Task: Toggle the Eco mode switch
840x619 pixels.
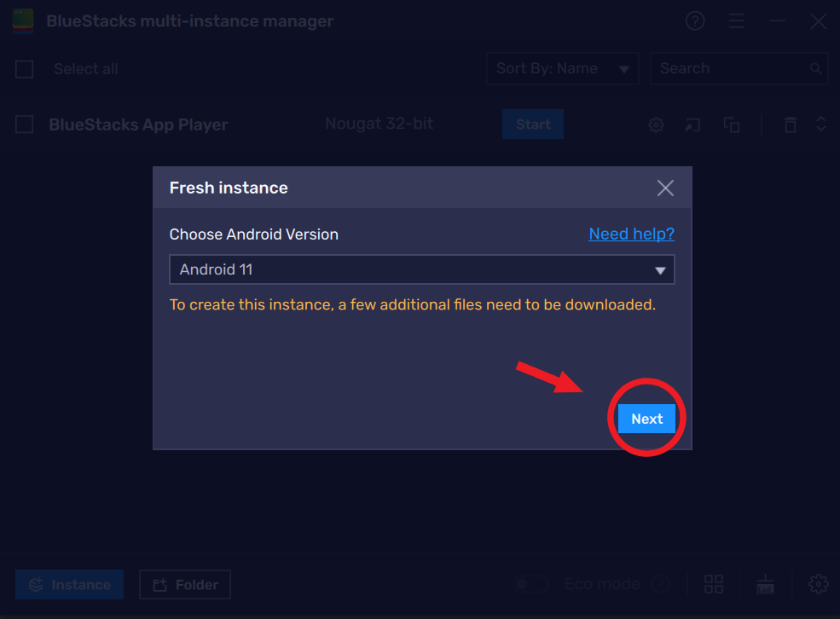Action: tap(530, 584)
